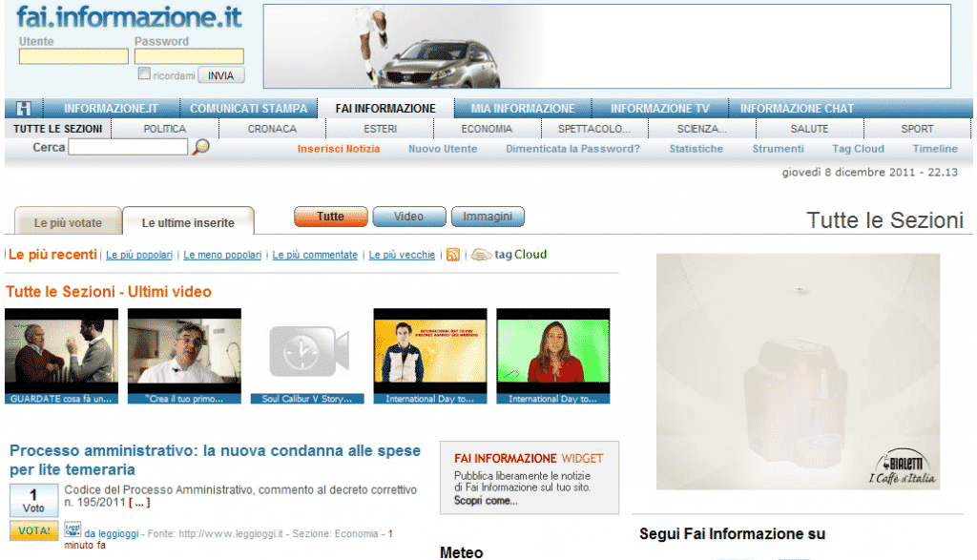Open the Processo amministrativo article headline

click(x=215, y=460)
